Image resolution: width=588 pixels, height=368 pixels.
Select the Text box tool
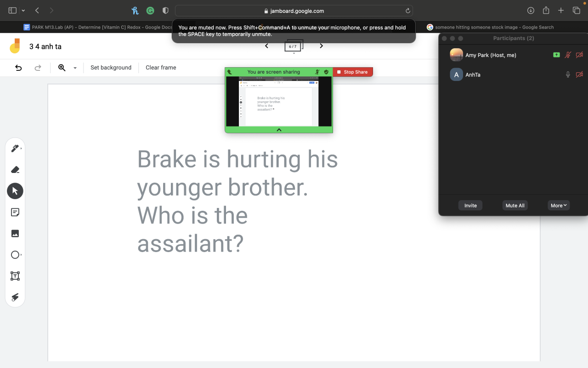[x=15, y=276]
